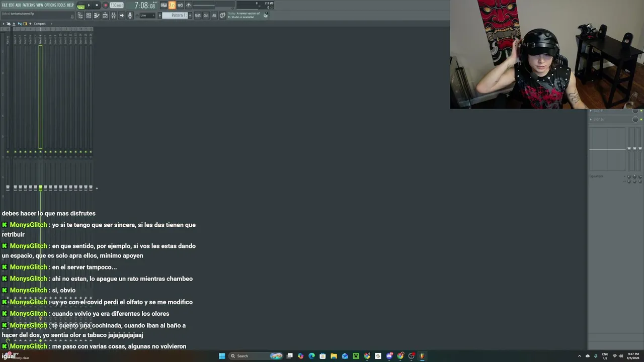Open the Channel Rack icon

coord(89,16)
